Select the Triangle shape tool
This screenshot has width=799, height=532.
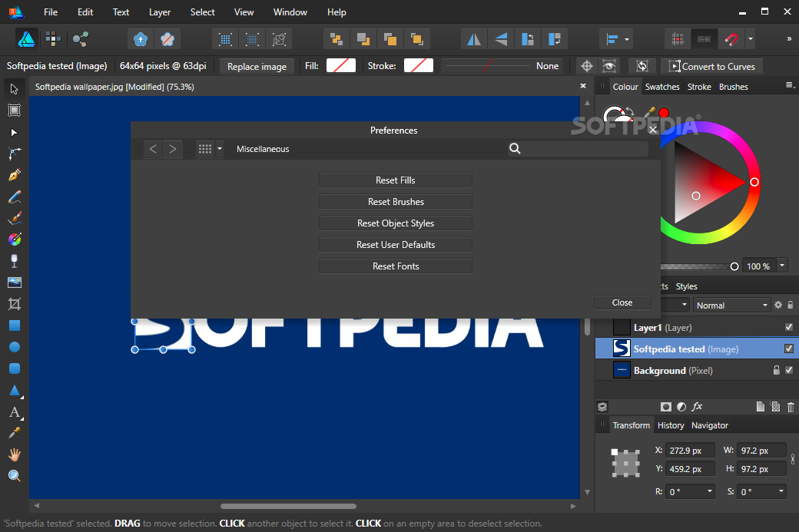15,391
